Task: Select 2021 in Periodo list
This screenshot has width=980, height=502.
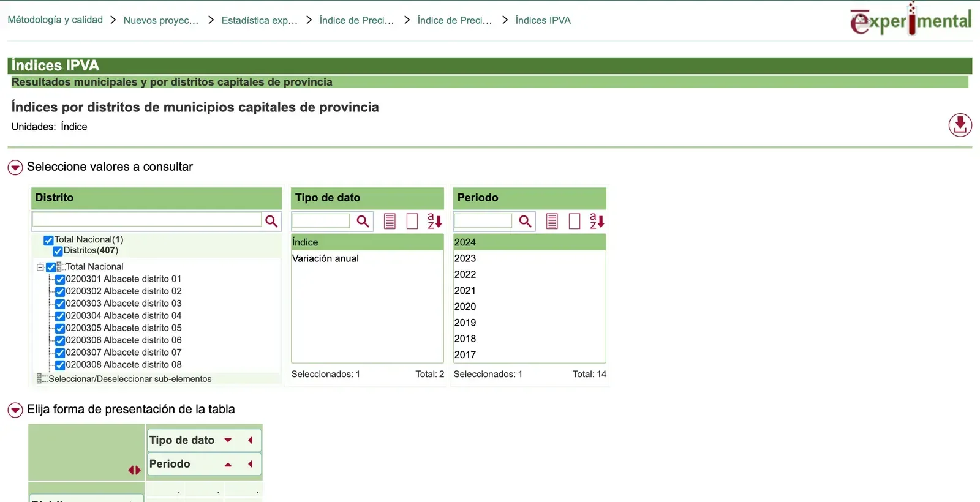Action: tap(529, 290)
